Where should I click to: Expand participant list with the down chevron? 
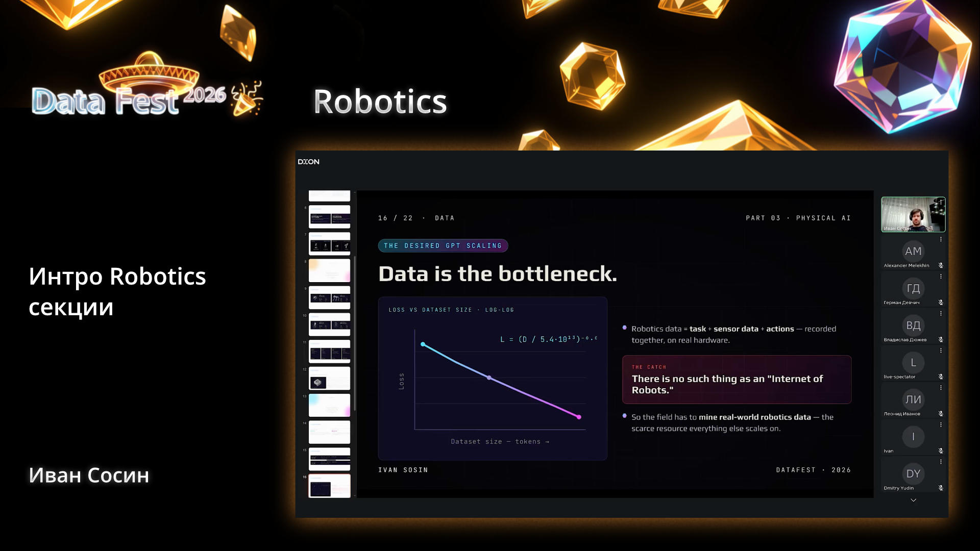(913, 500)
